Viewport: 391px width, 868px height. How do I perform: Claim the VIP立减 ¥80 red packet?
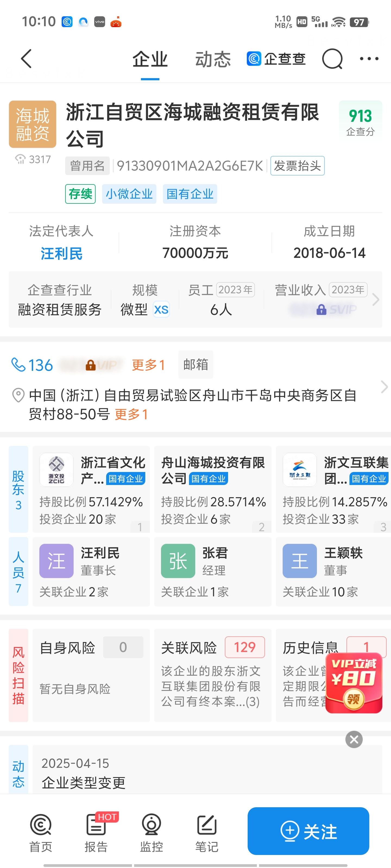pyautogui.click(x=354, y=683)
